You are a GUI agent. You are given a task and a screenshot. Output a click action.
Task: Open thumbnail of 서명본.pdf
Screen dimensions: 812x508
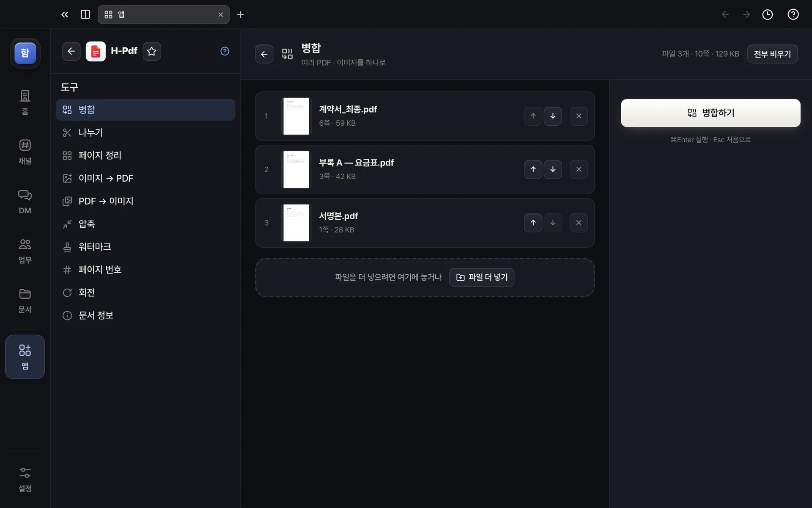[296, 223]
